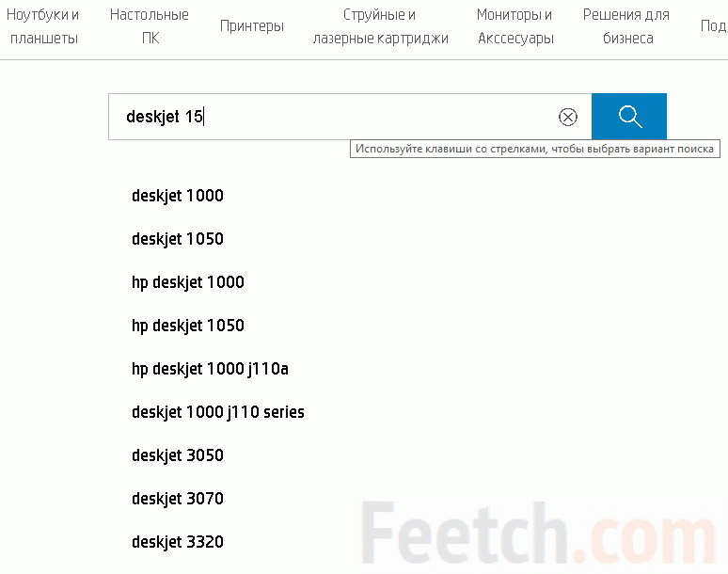Select suggestion 'deskjet 1000'
This screenshot has height=574, width=728.
click(x=178, y=196)
